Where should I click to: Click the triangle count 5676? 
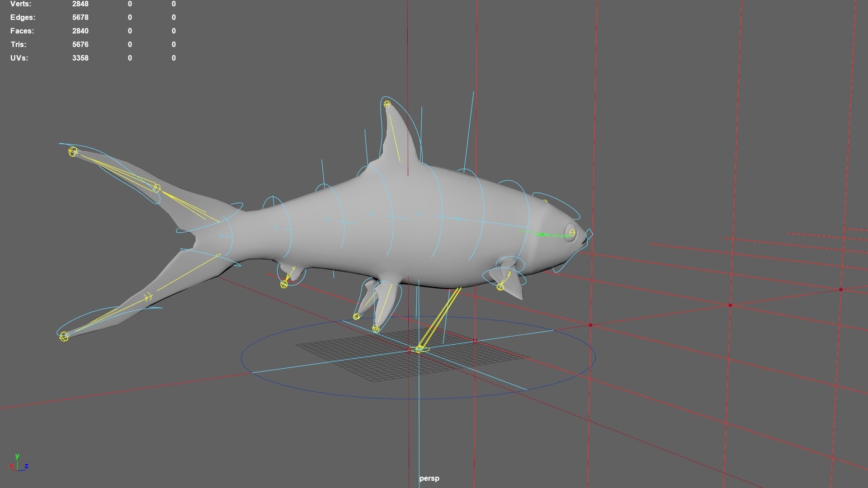(x=80, y=44)
